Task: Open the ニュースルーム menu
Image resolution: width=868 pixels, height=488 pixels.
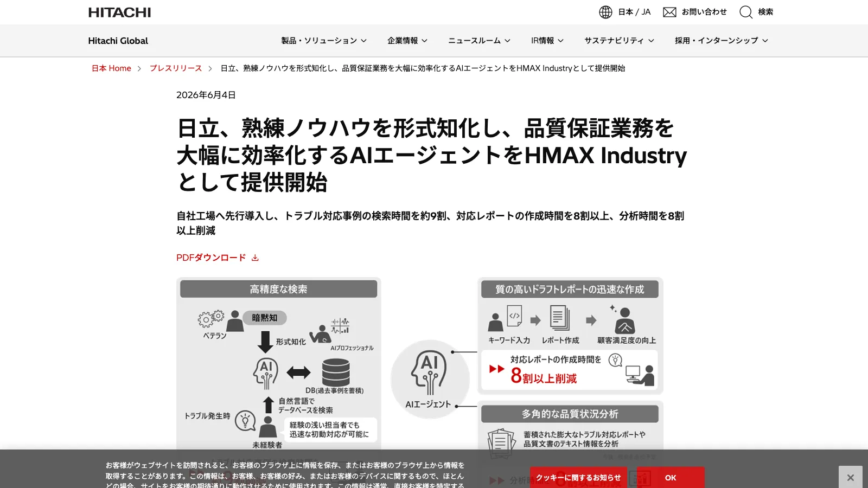Action: (x=474, y=41)
